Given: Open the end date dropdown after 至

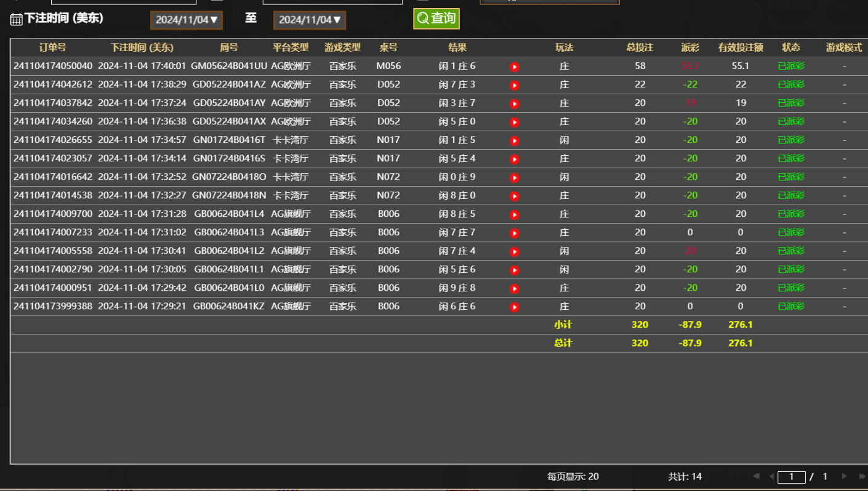Looking at the screenshot, I should [310, 20].
